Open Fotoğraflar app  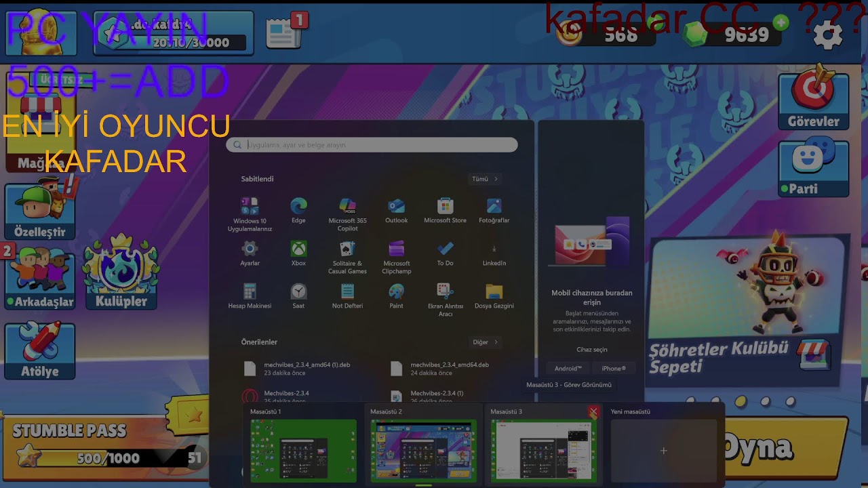[494, 211]
